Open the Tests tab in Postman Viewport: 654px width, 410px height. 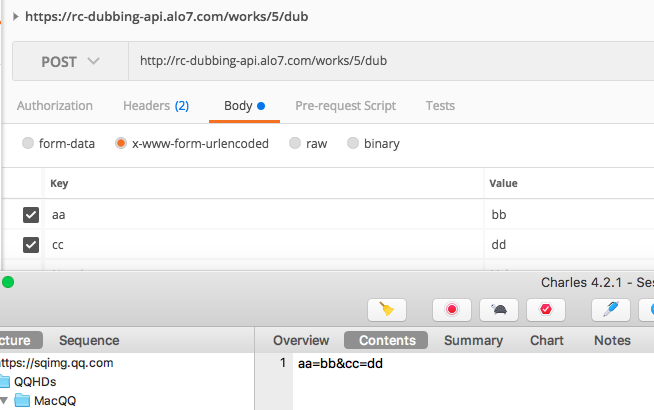coord(440,106)
